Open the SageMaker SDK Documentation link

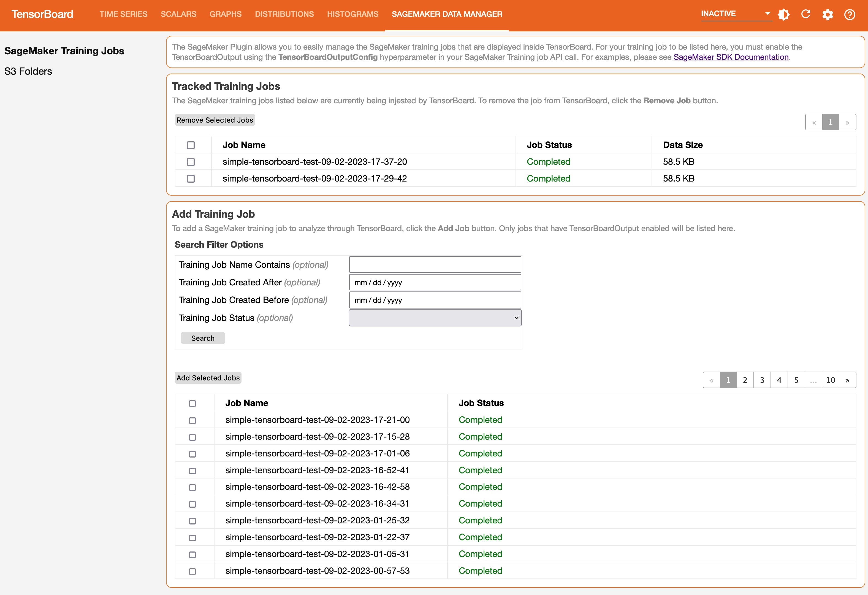coord(731,57)
